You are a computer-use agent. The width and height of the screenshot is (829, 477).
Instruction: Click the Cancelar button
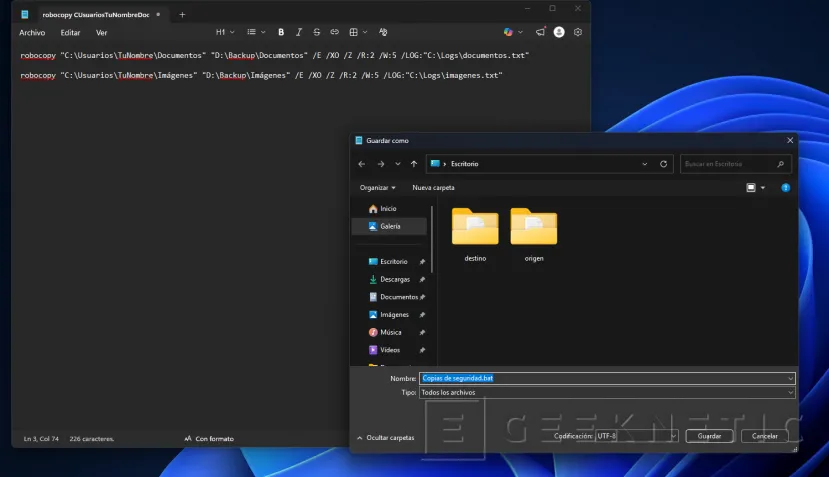[x=764, y=436]
